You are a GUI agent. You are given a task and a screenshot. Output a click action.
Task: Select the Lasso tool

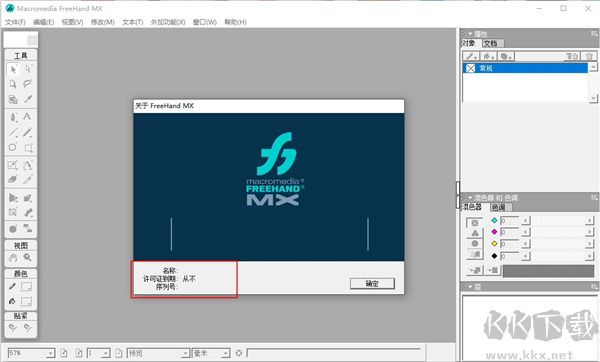tap(28, 84)
